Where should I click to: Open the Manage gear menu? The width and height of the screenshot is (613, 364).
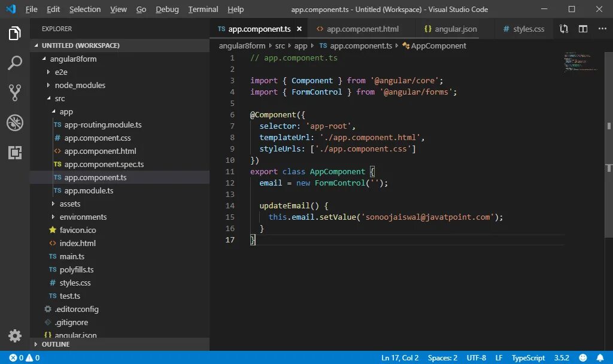(15, 336)
